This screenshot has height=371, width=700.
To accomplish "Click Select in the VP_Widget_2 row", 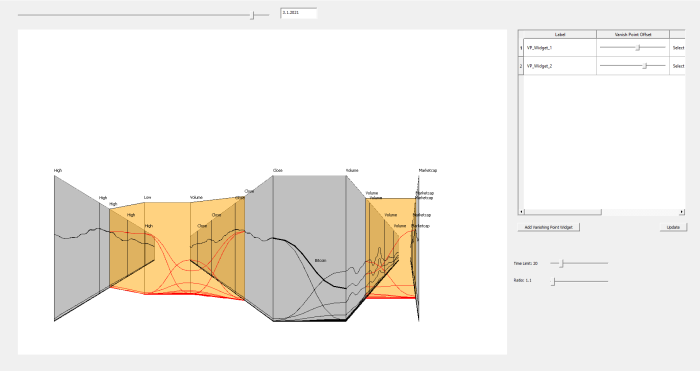I will (678, 66).
